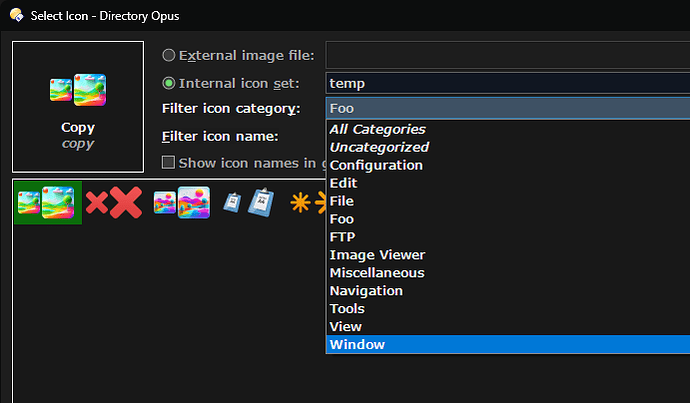The width and height of the screenshot is (690, 403).
Task: Choose the Navigation category entry
Action: tap(366, 291)
